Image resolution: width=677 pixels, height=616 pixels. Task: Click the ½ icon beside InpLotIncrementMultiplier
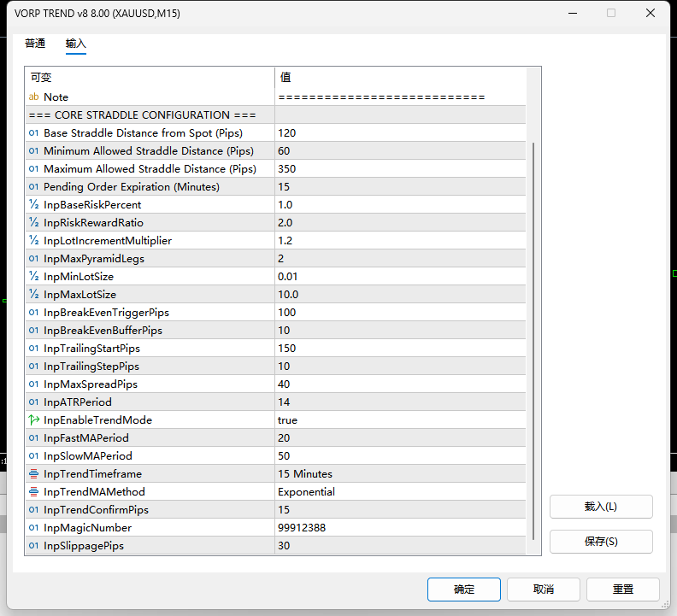(x=33, y=240)
